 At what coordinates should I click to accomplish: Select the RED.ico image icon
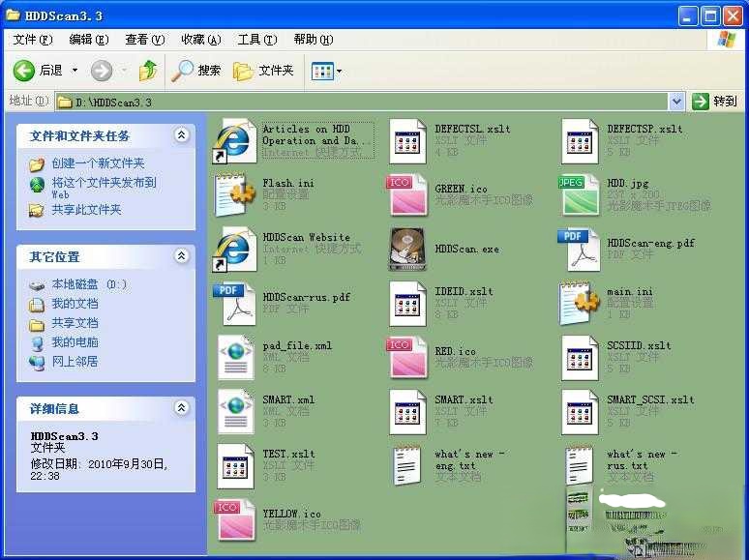tap(407, 358)
